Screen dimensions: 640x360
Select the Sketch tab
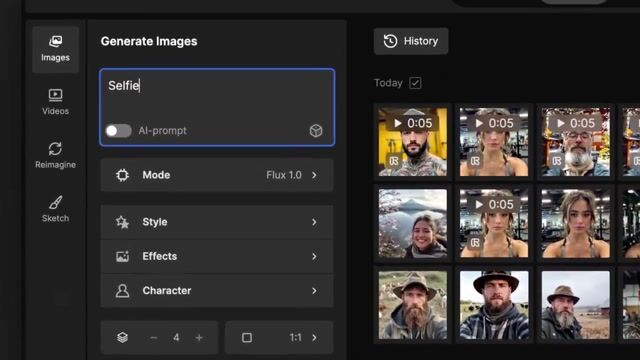pyautogui.click(x=56, y=209)
